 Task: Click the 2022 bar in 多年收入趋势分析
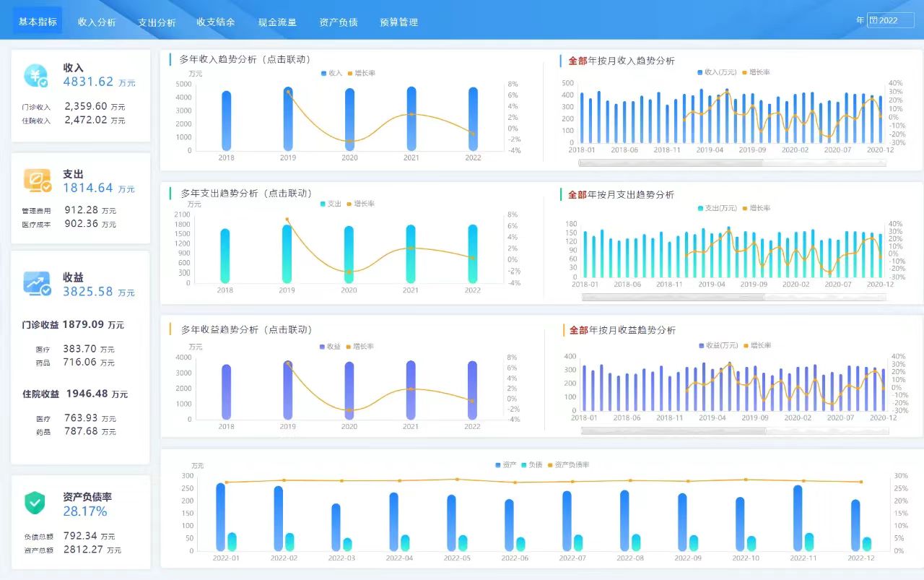(473, 119)
